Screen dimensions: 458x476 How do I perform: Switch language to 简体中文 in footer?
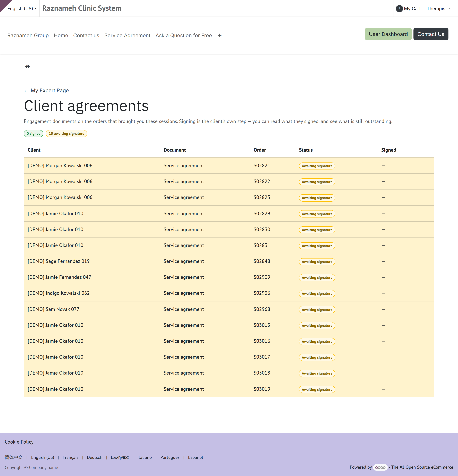[14, 457]
